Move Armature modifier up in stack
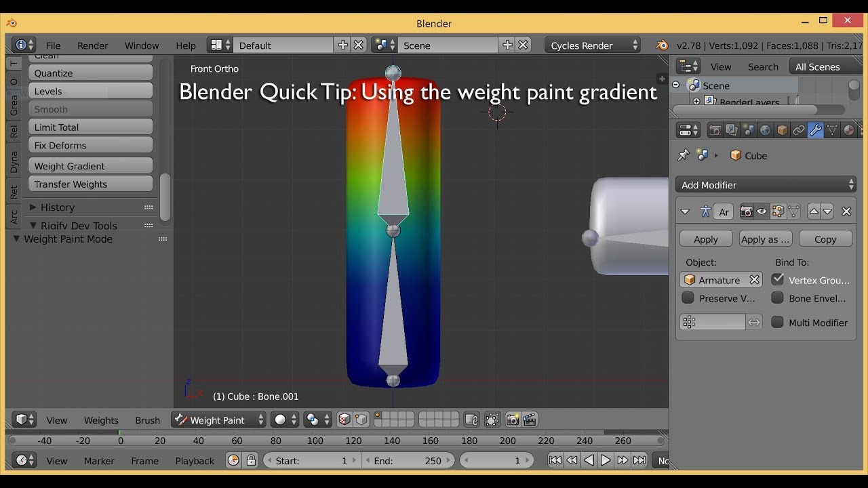Viewport: 868px width, 488px height. pyautogui.click(x=814, y=211)
